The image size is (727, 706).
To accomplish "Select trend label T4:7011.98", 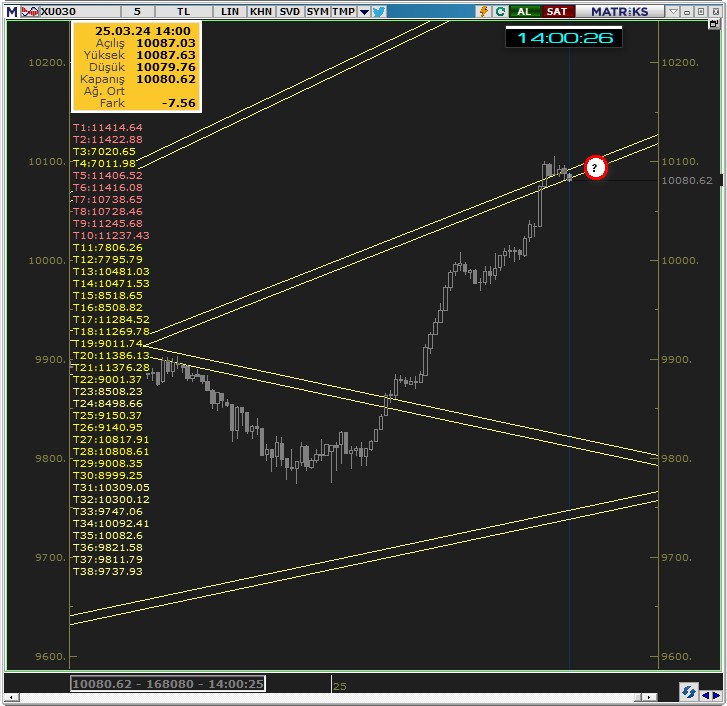I will tap(104, 164).
